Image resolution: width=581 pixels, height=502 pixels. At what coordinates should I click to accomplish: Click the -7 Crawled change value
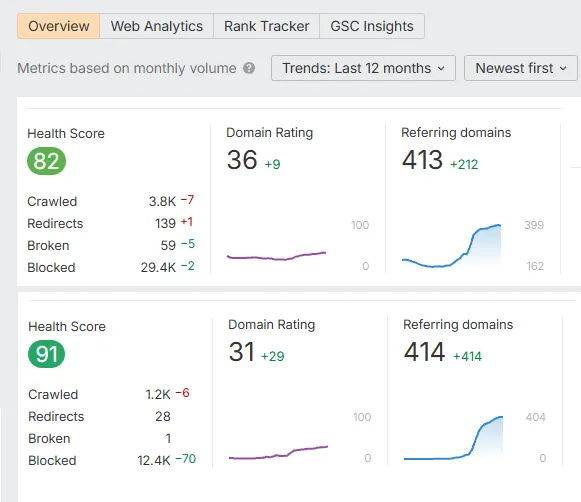click(x=187, y=200)
